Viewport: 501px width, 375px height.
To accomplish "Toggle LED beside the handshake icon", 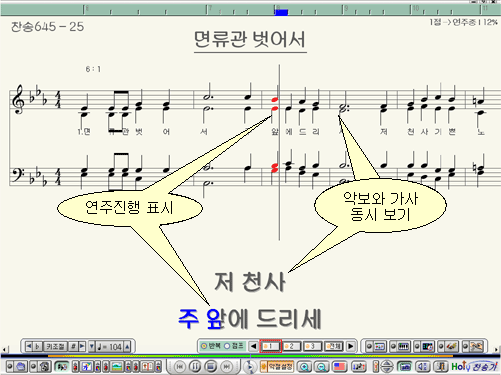I will [x=465, y=346].
